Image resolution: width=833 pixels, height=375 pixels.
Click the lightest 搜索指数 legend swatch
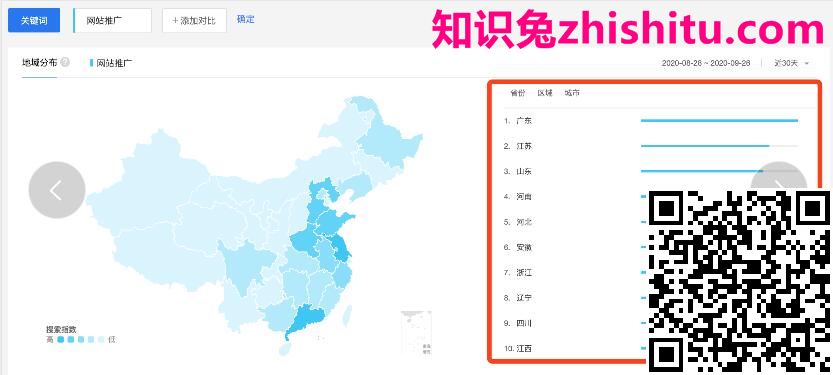tap(101, 339)
